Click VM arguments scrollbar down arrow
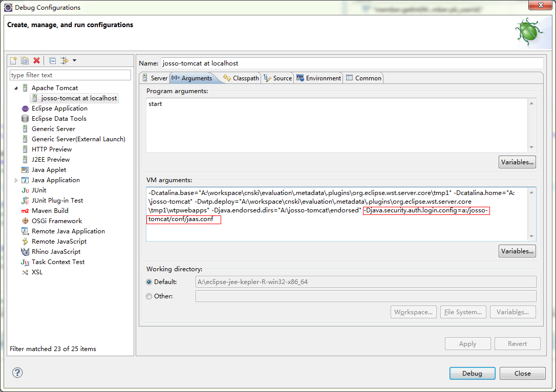556x392 pixels. pos(531,236)
